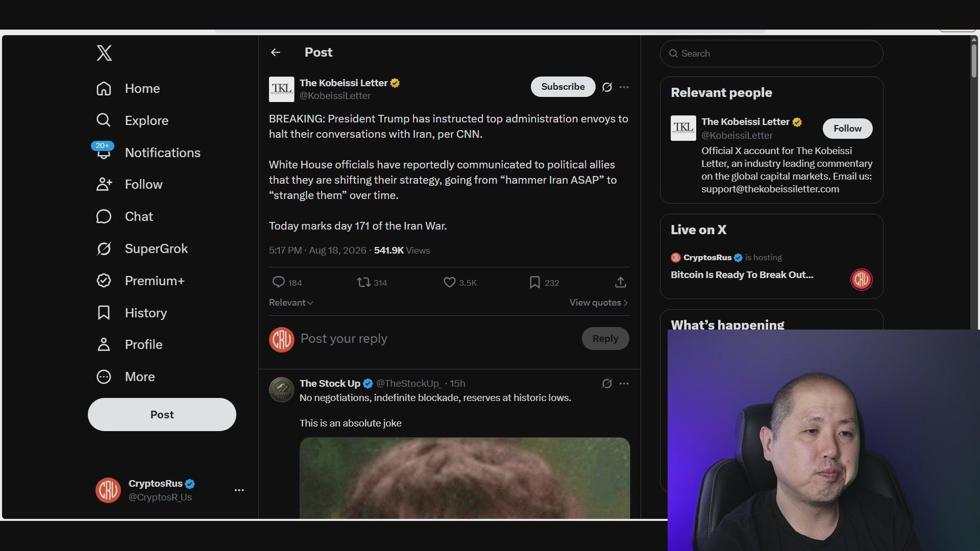This screenshot has width=980, height=551.
Task: Open Premium+ in the sidebar
Action: 140,281
